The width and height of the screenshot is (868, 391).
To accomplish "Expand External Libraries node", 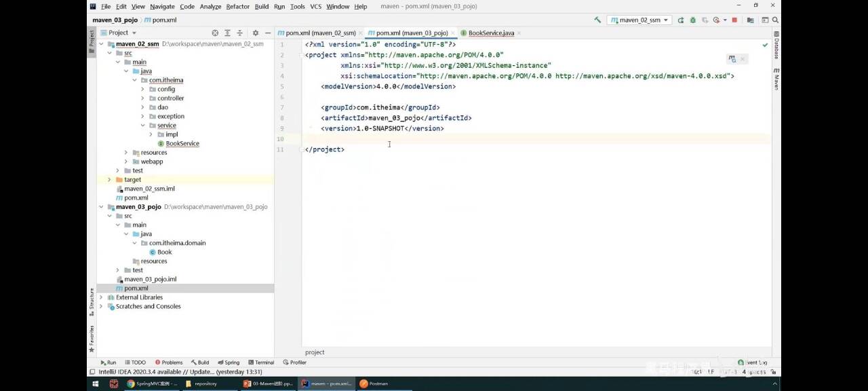I will [102, 297].
